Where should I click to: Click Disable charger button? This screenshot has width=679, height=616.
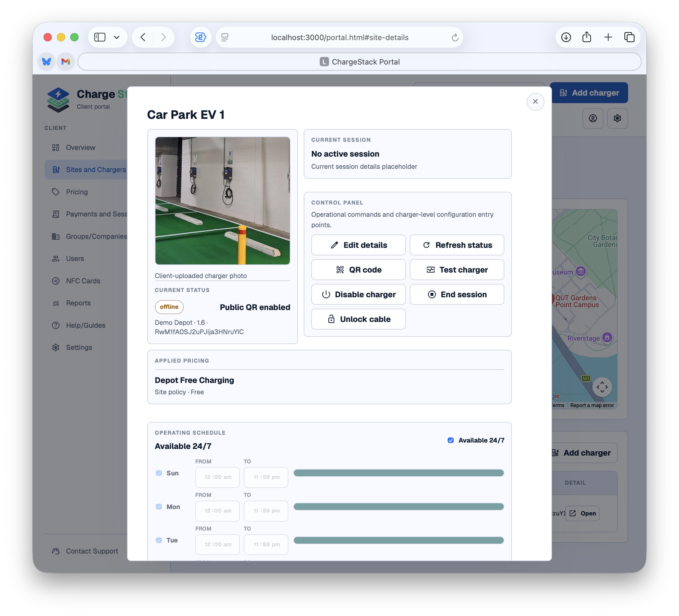coord(358,295)
